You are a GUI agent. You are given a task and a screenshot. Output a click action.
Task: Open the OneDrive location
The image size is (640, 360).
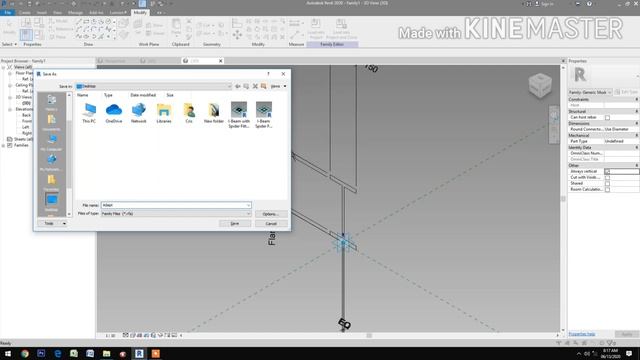[113, 113]
